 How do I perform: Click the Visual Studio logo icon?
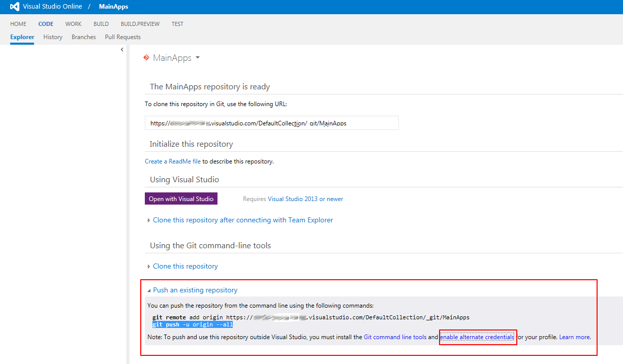click(15, 7)
